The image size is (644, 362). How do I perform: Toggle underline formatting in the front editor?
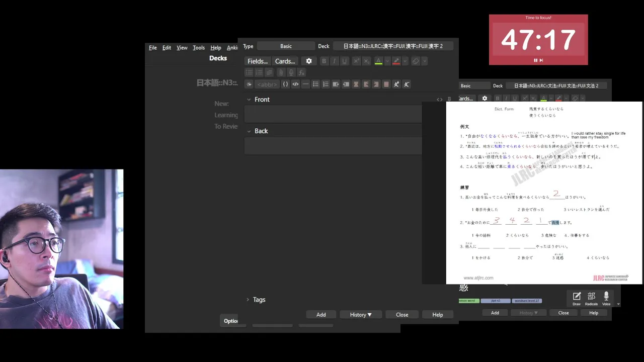[x=345, y=61]
